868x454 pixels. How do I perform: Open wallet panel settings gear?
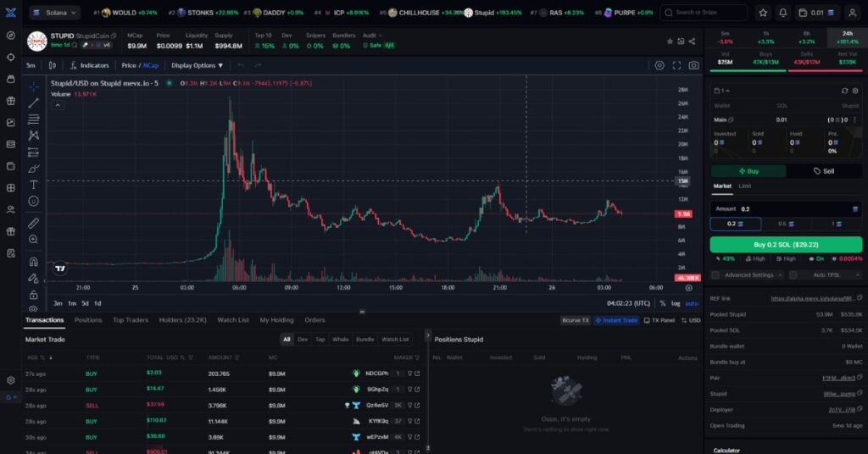(855, 91)
